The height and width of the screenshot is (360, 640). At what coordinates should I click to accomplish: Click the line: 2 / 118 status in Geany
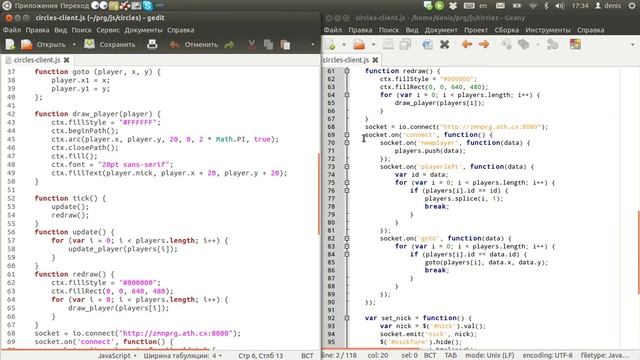pyautogui.click(x=340, y=356)
